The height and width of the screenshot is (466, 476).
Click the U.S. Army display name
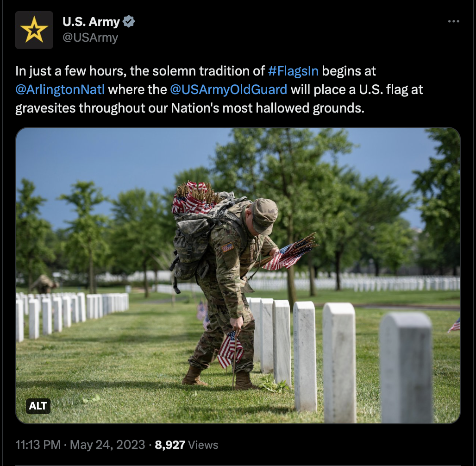(91, 22)
